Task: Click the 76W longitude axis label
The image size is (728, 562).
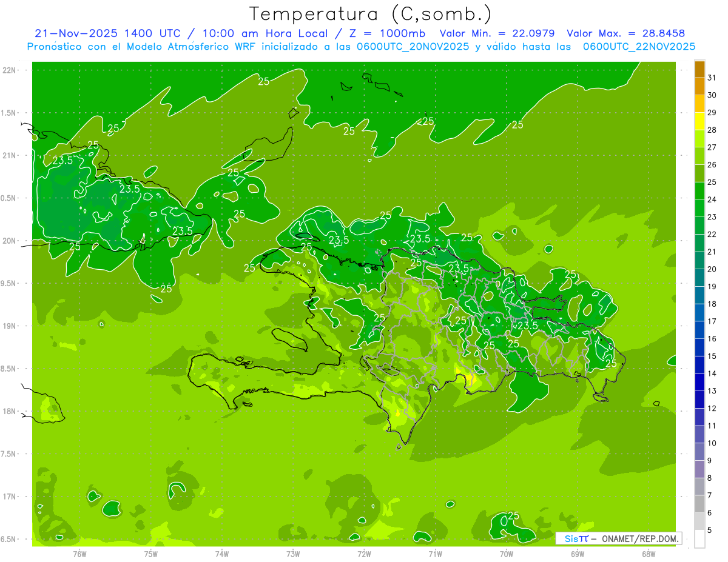Action: click(x=79, y=554)
